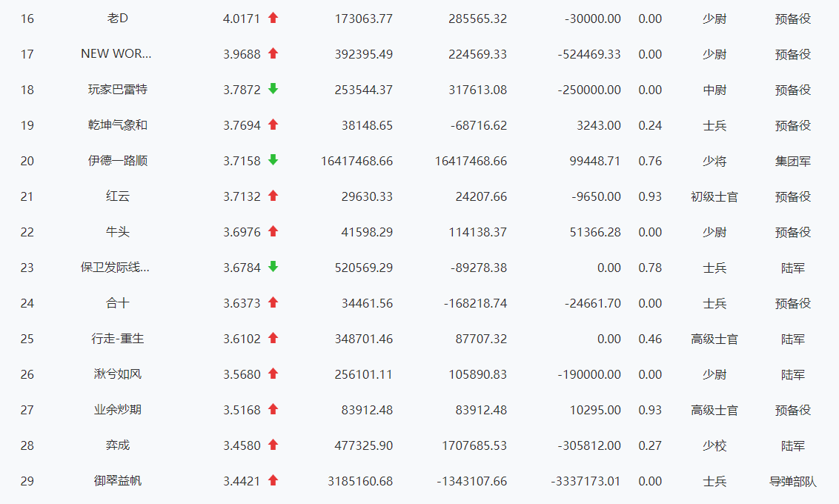839x504 pixels.
Task: Click red up arrow beside 老D score
Action: pyautogui.click(x=273, y=18)
